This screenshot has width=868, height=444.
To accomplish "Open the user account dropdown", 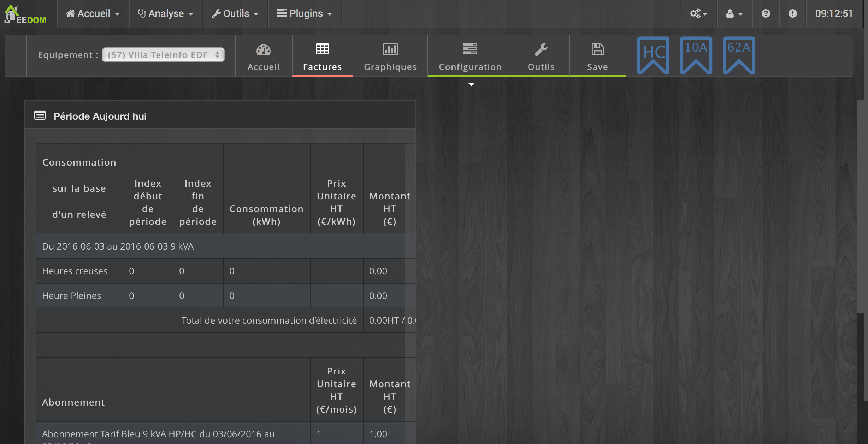I will click(x=734, y=13).
